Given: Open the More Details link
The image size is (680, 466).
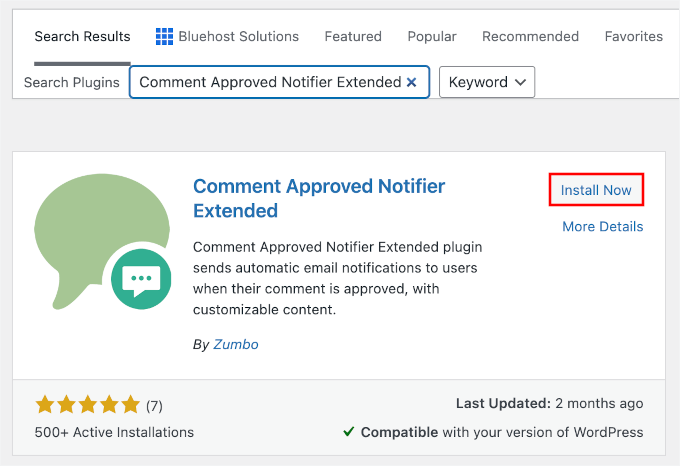Looking at the screenshot, I should [602, 226].
